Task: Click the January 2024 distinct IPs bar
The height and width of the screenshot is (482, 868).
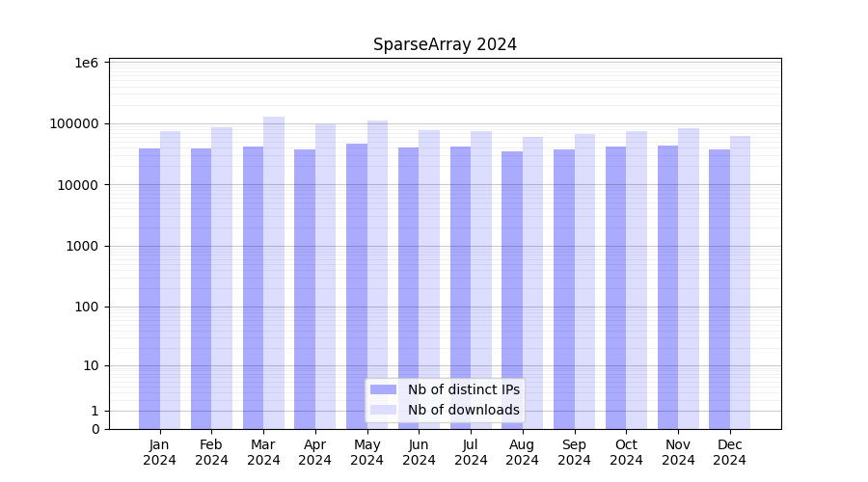Action: [149, 287]
